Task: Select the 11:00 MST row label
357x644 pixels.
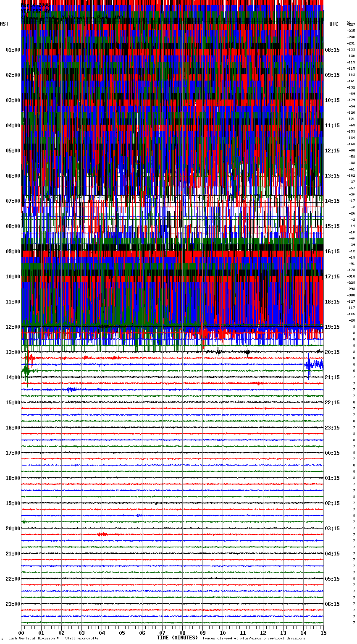Action: click(x=13, y=302)
